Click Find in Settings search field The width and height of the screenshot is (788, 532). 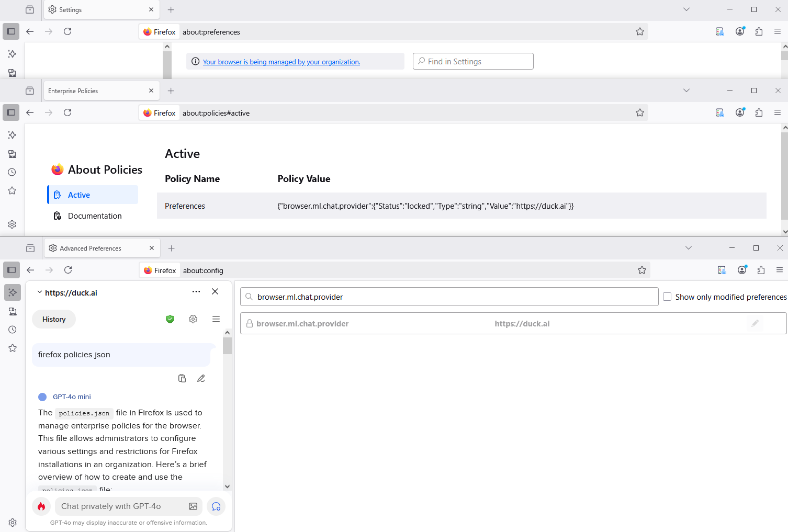pyautogui.click(x=473, y=61)
